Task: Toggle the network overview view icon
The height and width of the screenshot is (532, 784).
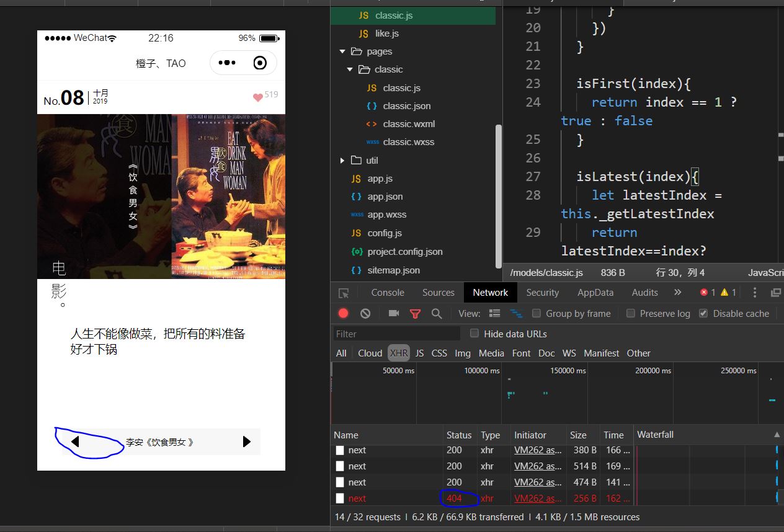Action: (x=515, y=313)
